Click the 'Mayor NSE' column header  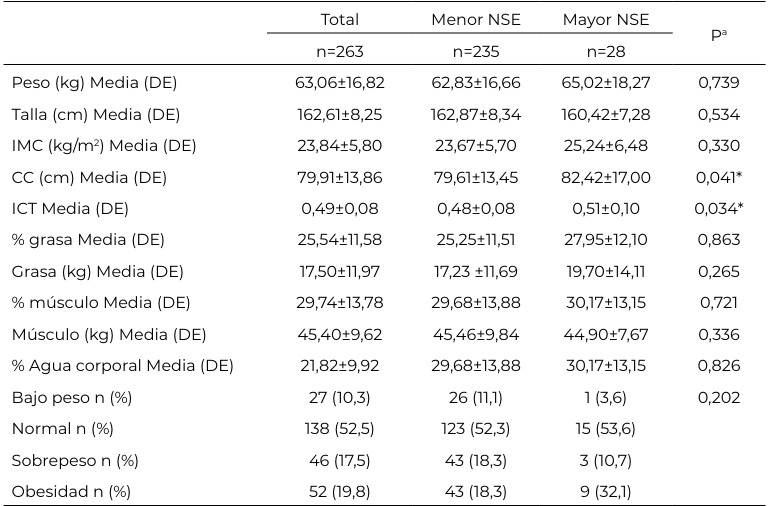[605, 20]
